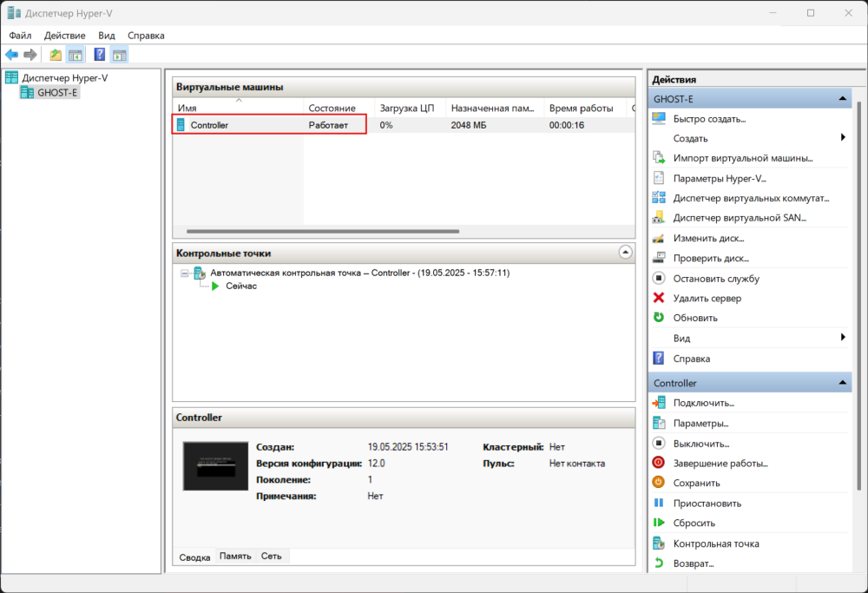868x593 pixels.
Task: Click the Контрольная точка checkpoint icon
Action: point(659,544)
